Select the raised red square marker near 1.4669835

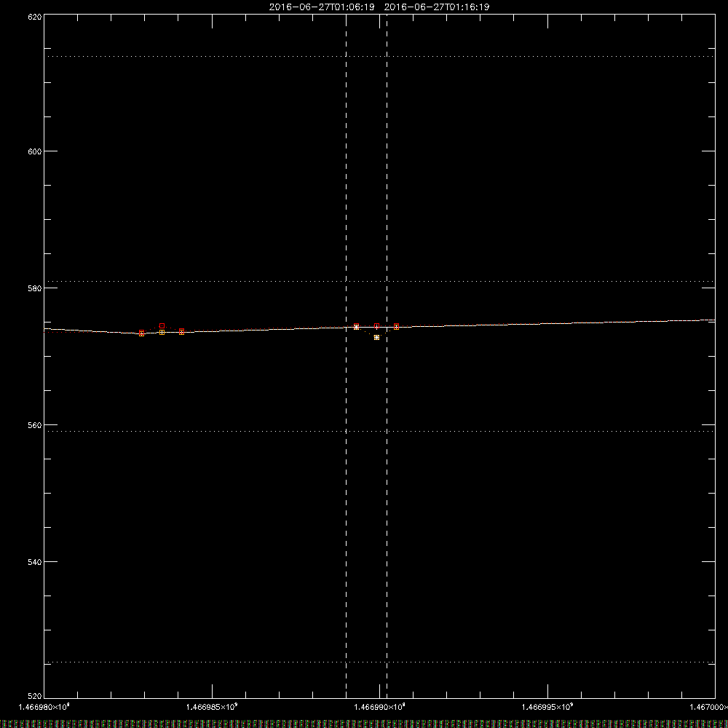(162, 326)
